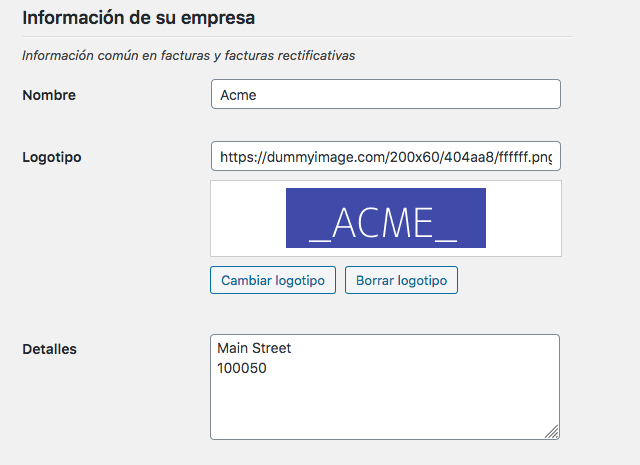Click the Acme text in Nombre field
The height and width of the screenshot is (465, 640).
[x=238, y=95]
